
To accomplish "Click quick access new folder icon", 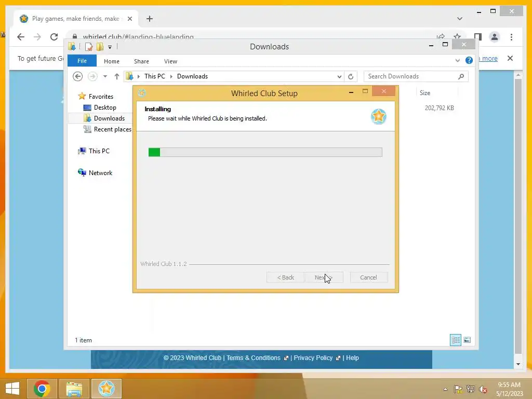I will coord(100,47).
